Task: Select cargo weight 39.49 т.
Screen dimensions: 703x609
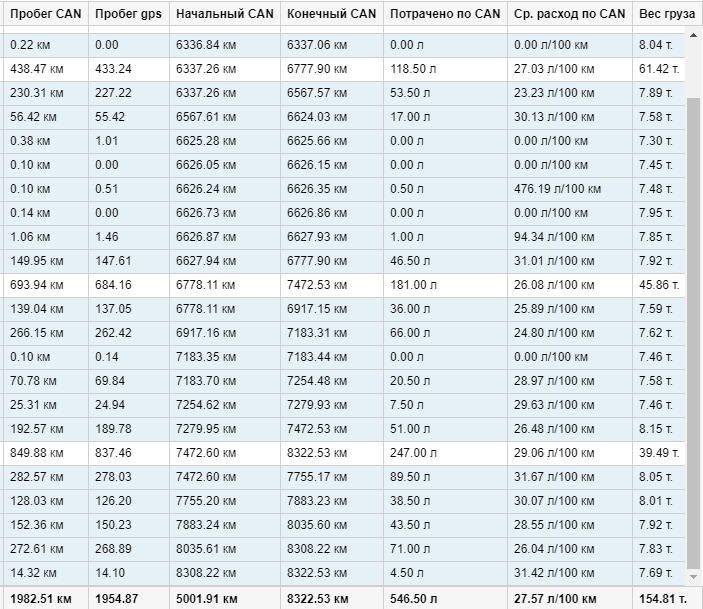Action: click(x=659, y=453)
